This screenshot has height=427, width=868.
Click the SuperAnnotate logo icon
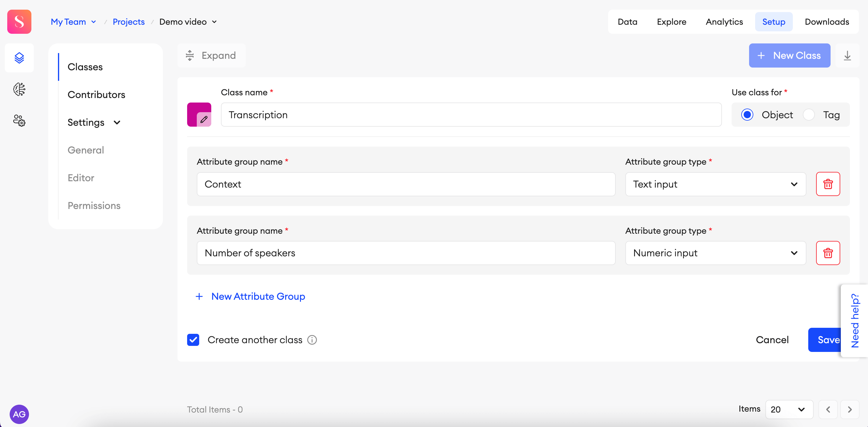(19, 21)
